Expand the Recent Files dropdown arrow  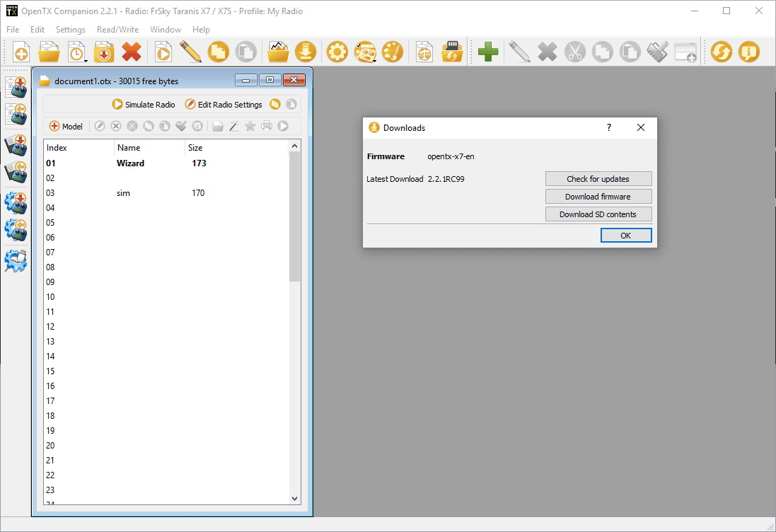click(86, 60)
